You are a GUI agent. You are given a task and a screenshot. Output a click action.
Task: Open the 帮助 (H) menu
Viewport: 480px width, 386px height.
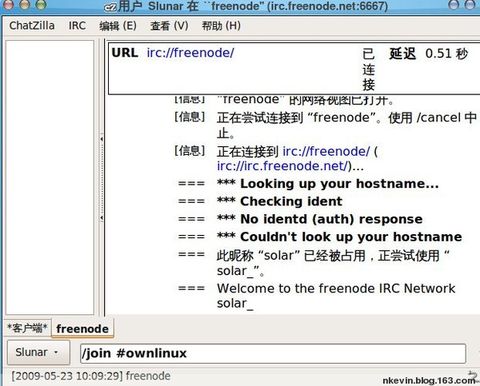click(x=221, y=26)
